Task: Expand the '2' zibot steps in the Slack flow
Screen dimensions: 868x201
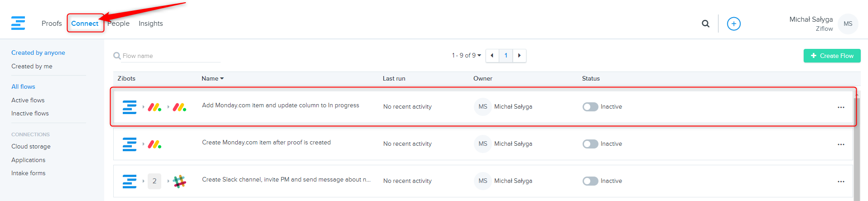Action: coord(154,181)
